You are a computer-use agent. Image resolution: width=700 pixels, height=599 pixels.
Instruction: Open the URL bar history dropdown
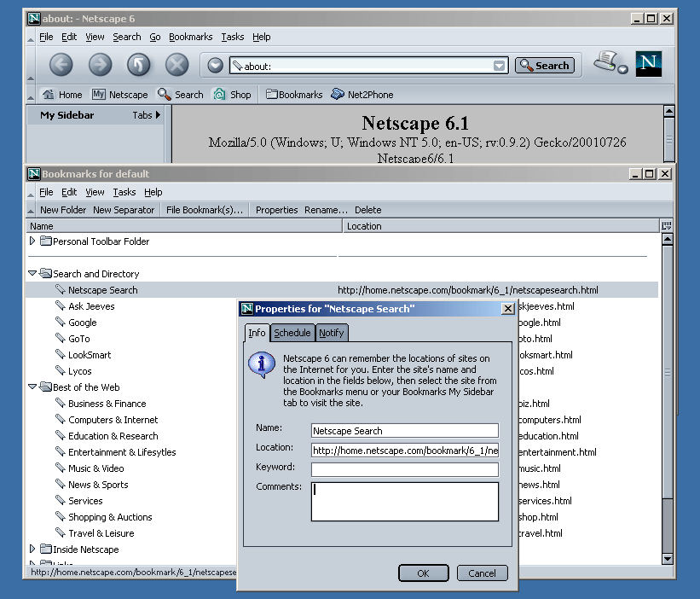coord(499,66)
